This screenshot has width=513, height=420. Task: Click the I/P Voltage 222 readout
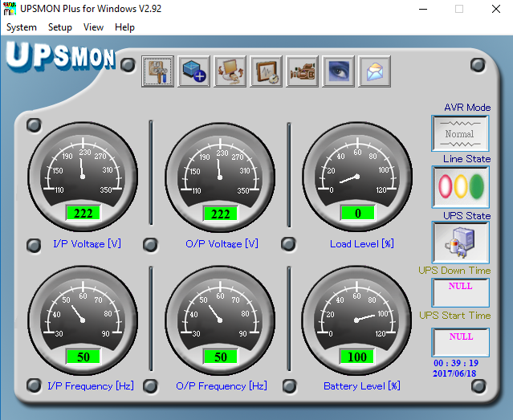[83, 213]
